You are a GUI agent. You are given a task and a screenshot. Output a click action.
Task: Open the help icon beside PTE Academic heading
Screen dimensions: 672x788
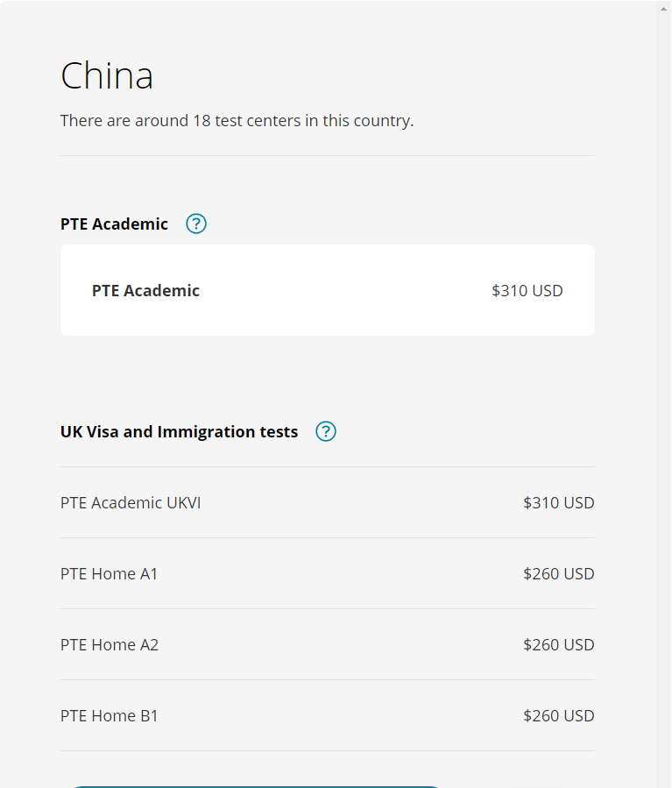pos(196,224)
